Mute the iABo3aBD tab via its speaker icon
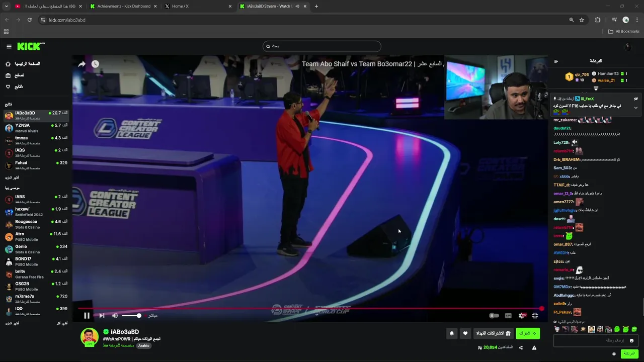Viewport: 644px width, 362px height. coord(297,6)
